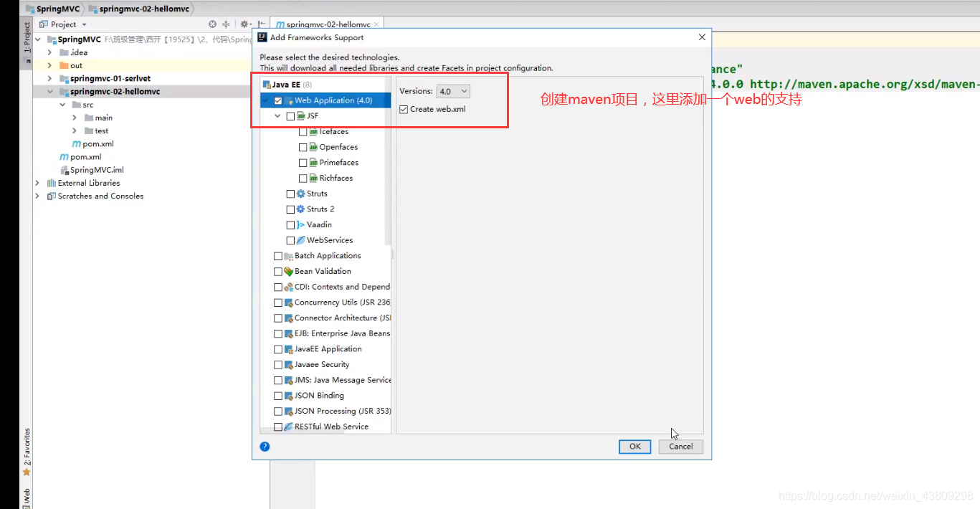Click the orange out folder icon
This screenshot has width=980, height=509.
pyautogui.click(x=64, y=65)
